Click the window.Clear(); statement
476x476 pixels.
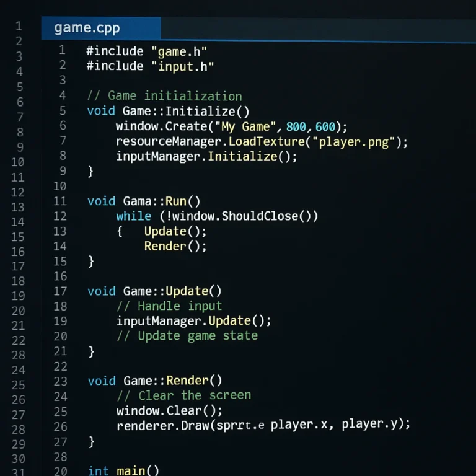click(x=169, y=411)
